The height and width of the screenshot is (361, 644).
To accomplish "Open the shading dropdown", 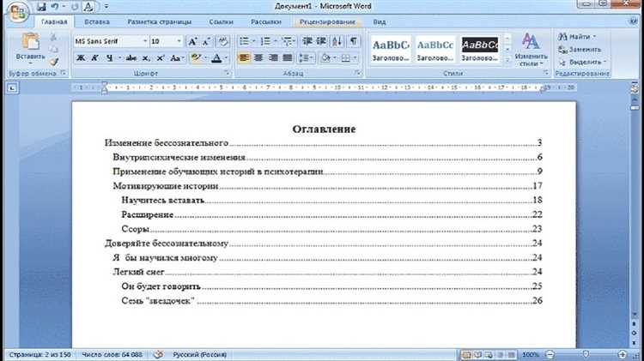I will click(328, 57).
